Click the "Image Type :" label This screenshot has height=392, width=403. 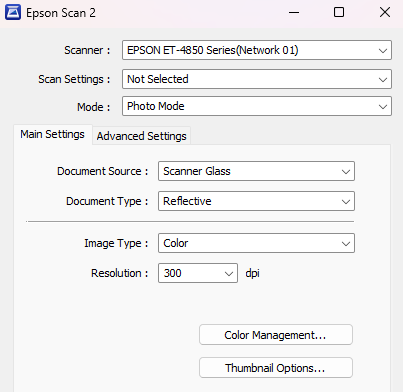tap(116, 243)
